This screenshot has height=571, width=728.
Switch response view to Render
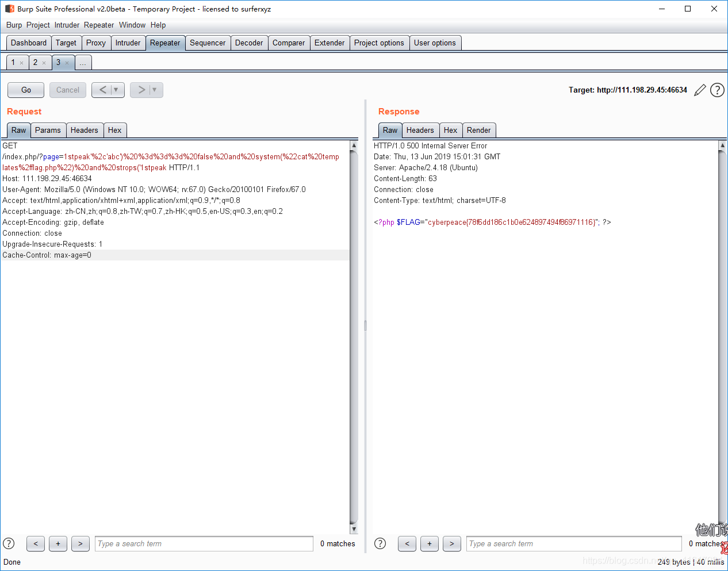click(x=479, y=130)
